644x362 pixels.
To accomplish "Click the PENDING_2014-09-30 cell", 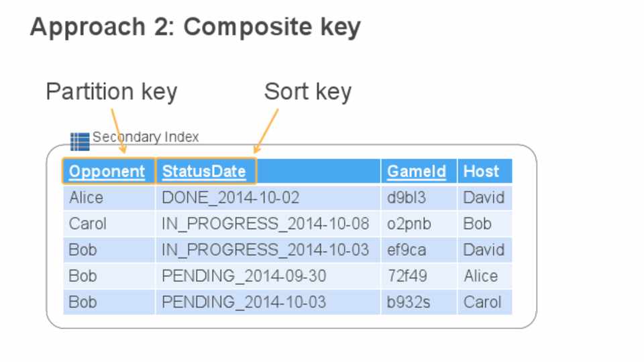I will (244, 276).
